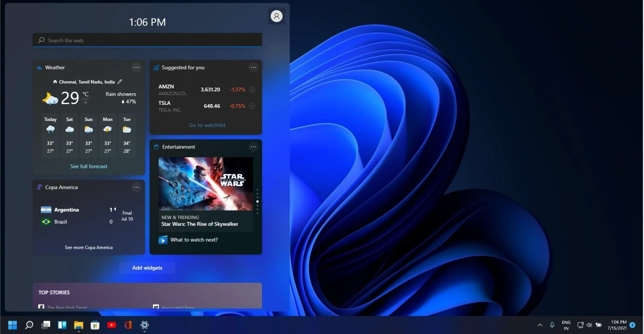Add AMZN to watchlist plus icon
The width and height of the screenshot is (644, 334).
coord(252,90)
